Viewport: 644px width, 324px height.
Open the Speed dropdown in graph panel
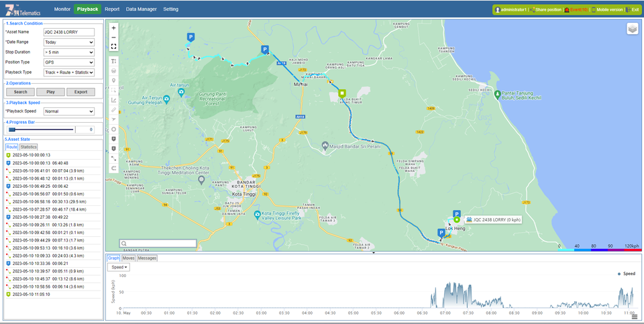coord(119,267)
